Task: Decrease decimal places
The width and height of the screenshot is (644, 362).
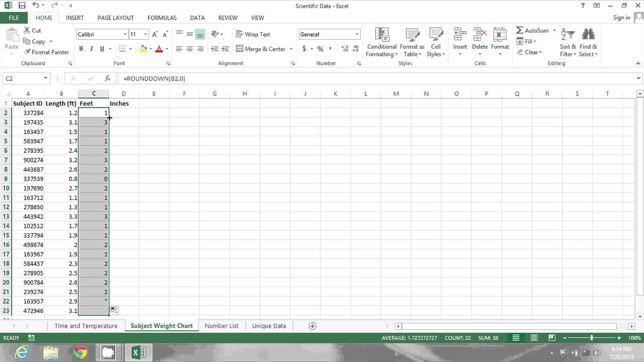Action: point(356,49)
